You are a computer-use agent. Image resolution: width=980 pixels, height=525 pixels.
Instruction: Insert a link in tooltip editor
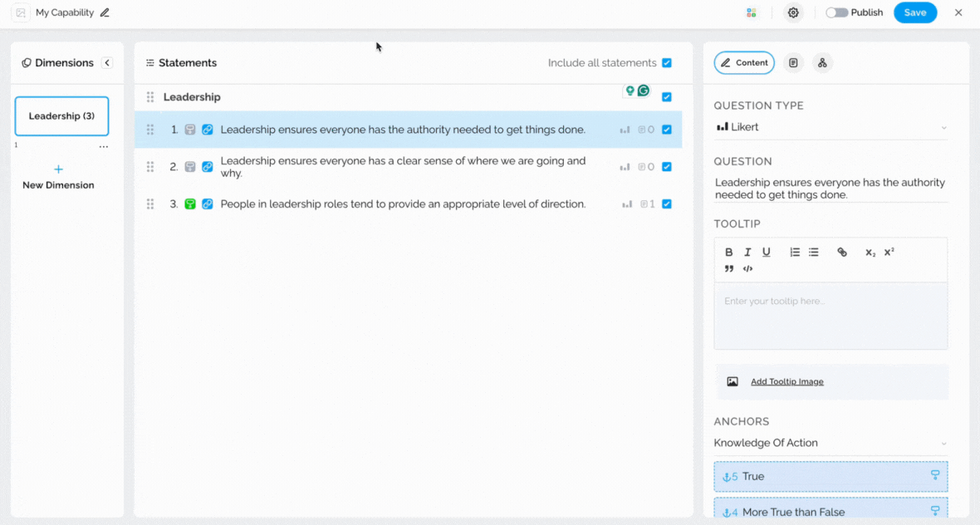tap(842, 252)
